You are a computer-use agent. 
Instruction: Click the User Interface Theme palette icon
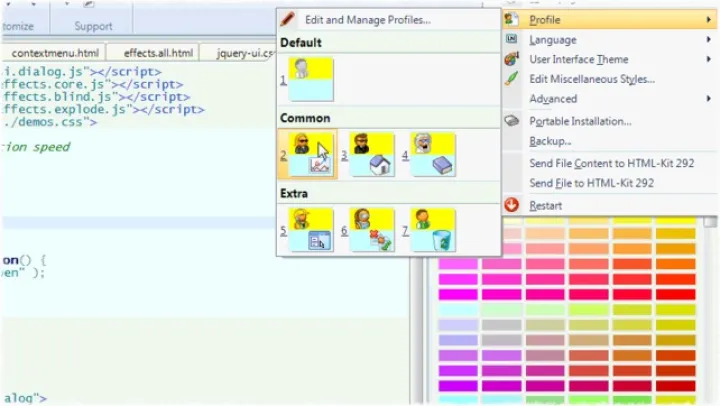coord(511,59)
